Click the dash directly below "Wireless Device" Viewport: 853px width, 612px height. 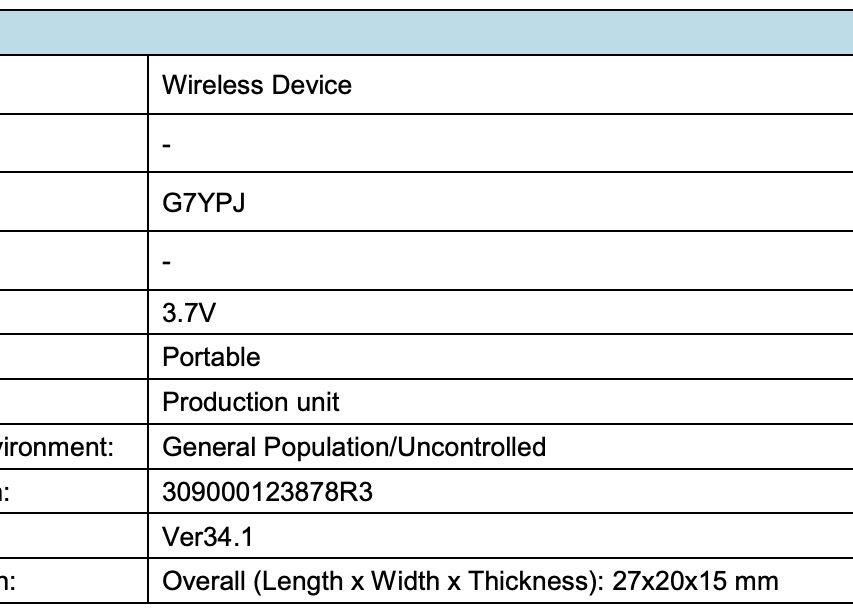tap(167, 144)
